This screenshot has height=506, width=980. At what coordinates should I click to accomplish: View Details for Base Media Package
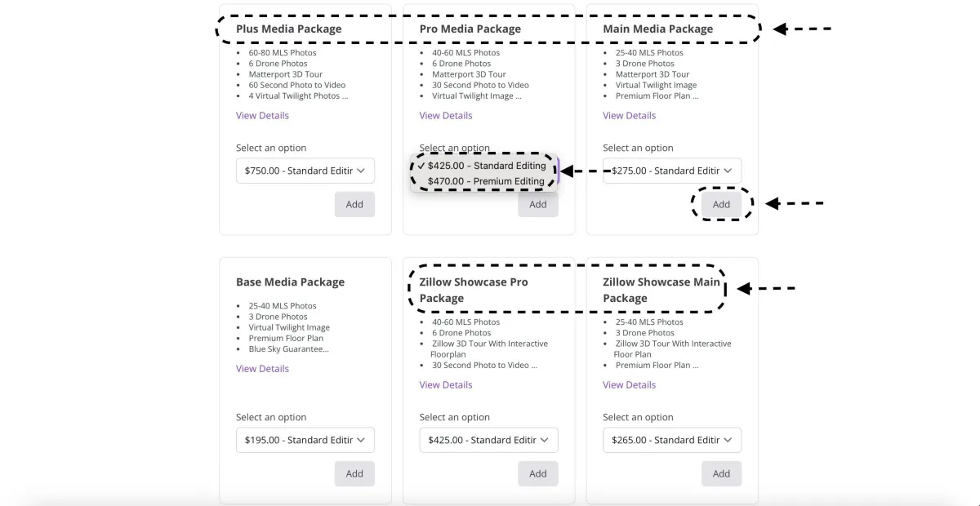pyautogui.click(x=262, y=368)
